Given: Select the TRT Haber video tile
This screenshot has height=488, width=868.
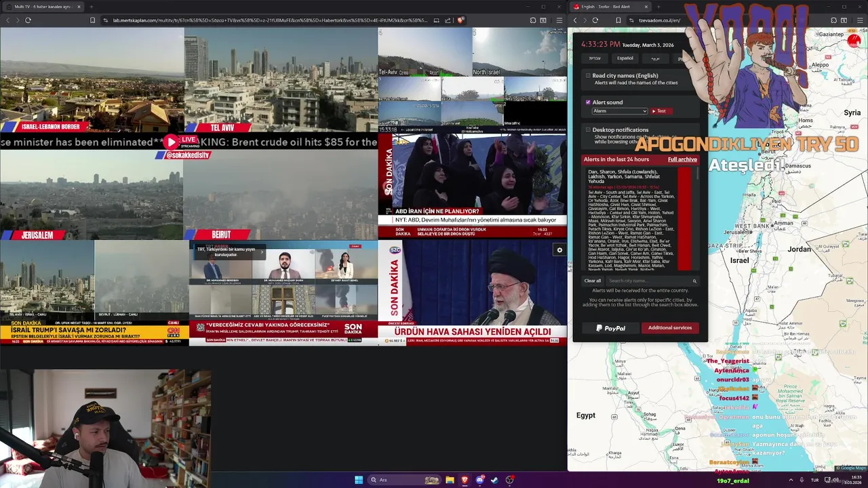Looking at the screenshot, I should 283,293.
